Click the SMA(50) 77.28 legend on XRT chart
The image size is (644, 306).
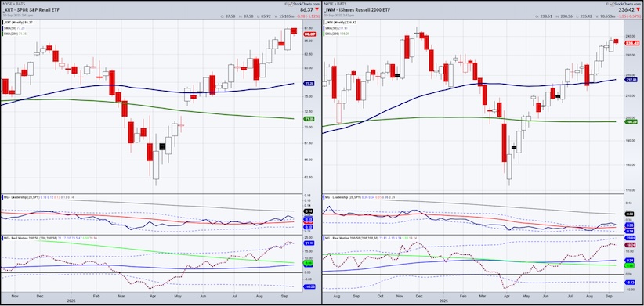pyautogui.click(x=13, y=28)
